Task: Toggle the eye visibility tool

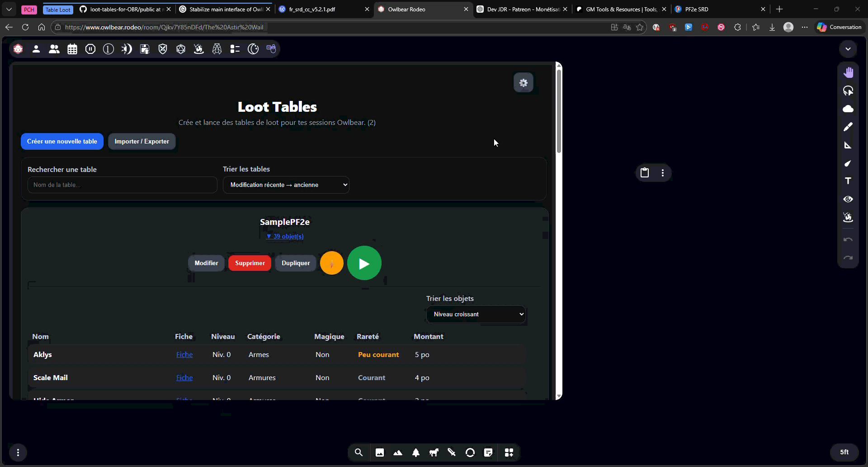Action: 848,199
